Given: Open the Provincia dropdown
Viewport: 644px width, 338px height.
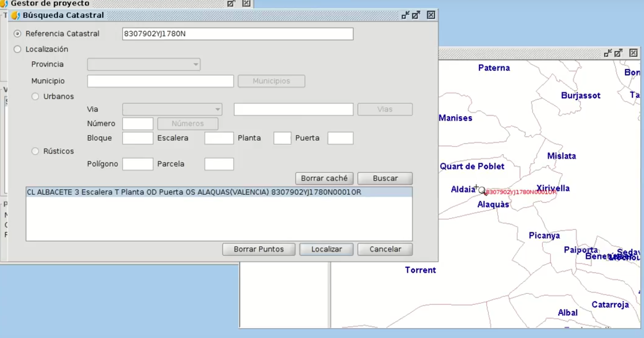Looking at the screenshot, I should pos(144,64).
